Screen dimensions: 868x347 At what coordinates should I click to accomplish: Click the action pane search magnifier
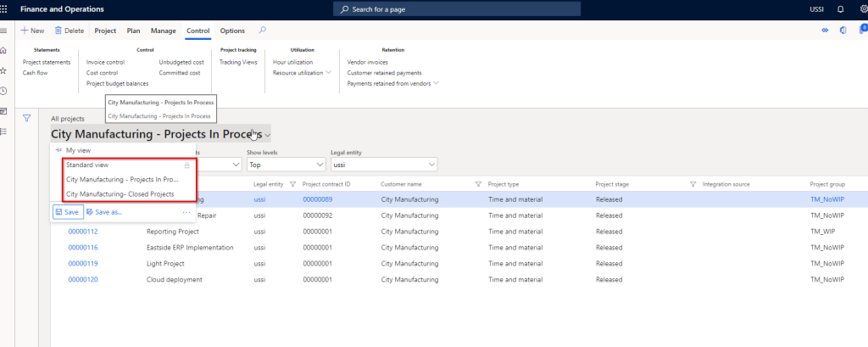point(263,31)
